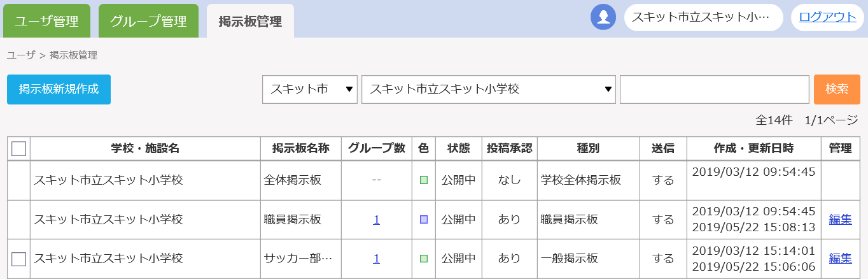Open 編集 for the 職員掲示板 row
Viewport: 868px width, 279px height.
pyautogui.click(x=840, y=220)
